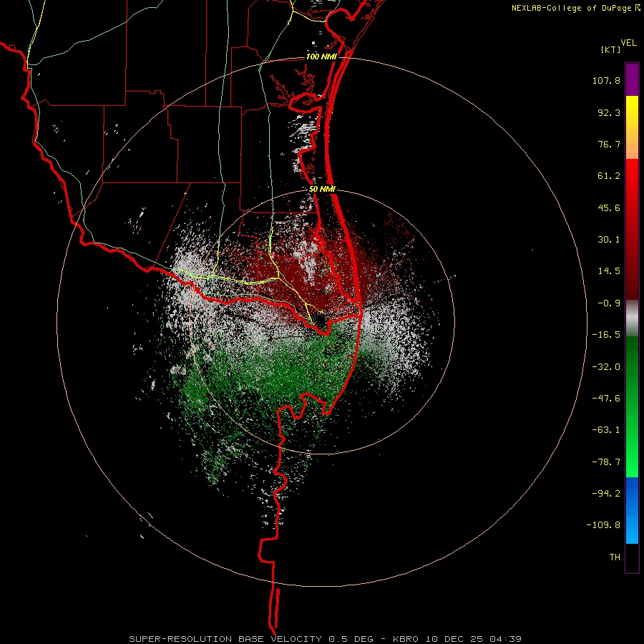Select the -63.1 velocity scale value

pos(606,430)
